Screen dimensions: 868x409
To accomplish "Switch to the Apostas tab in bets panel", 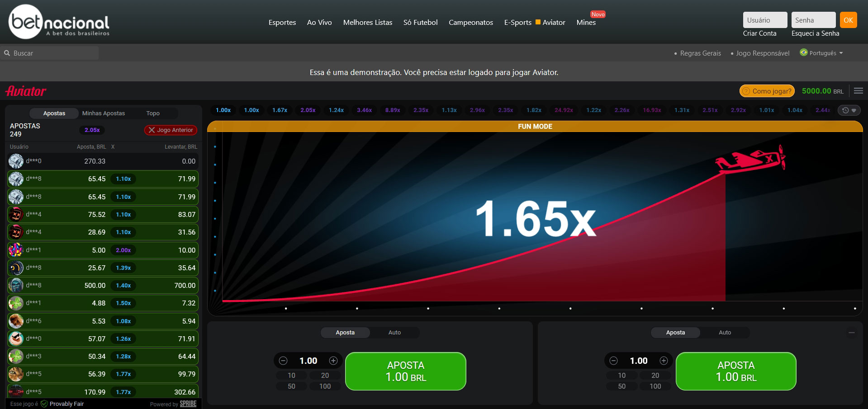I will pyautogui.click(x=54, y=113).
